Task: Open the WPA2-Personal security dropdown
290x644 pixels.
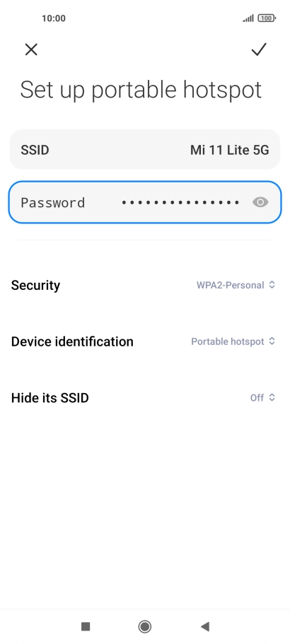Action: click(236, 285)
